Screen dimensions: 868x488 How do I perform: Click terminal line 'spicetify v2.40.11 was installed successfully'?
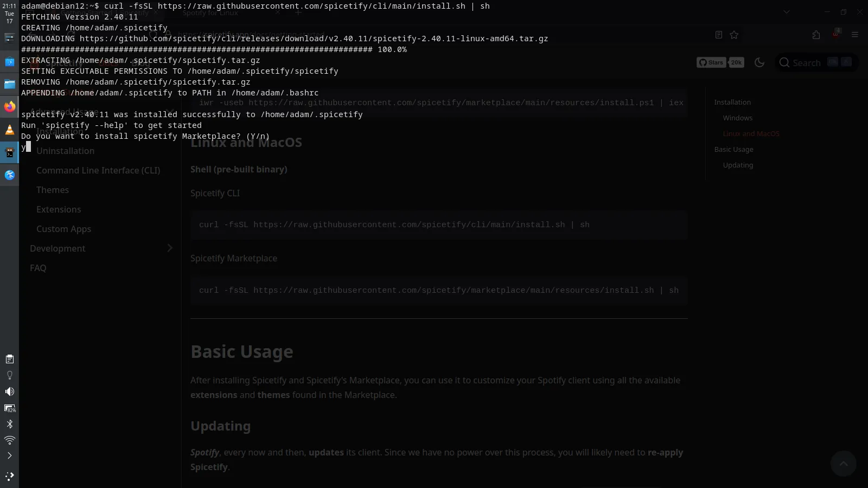click(x=192, y=114)
